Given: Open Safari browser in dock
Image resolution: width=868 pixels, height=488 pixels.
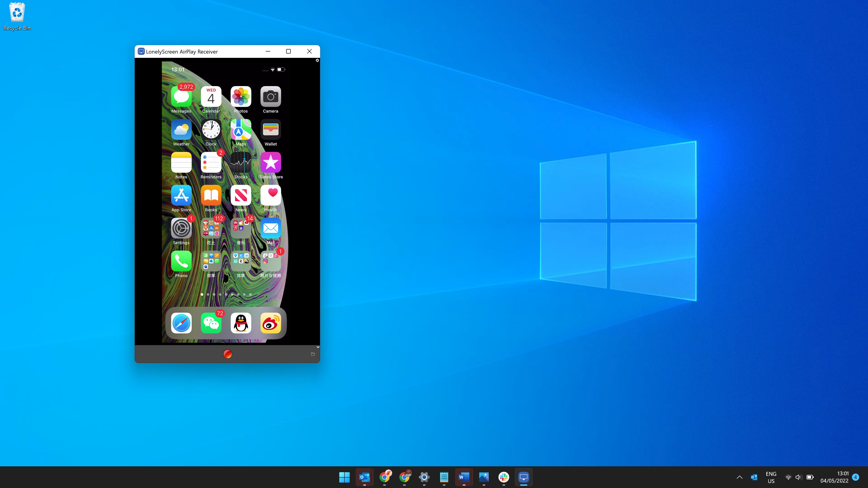Looking at the screenshot, I should (181, 323).
